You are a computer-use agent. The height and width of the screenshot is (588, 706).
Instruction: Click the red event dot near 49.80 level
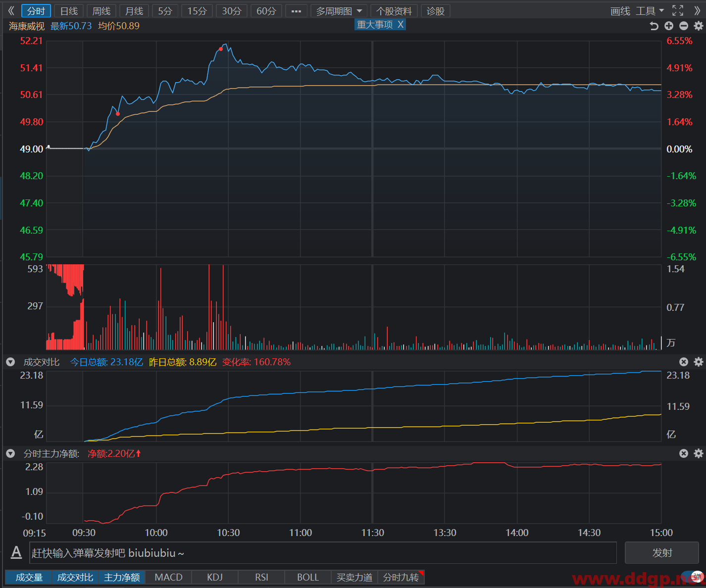point(118,114)
